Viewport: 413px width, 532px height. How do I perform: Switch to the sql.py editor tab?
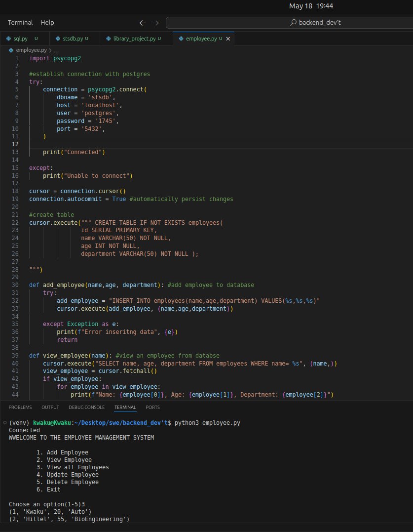(x=25, y=39)
